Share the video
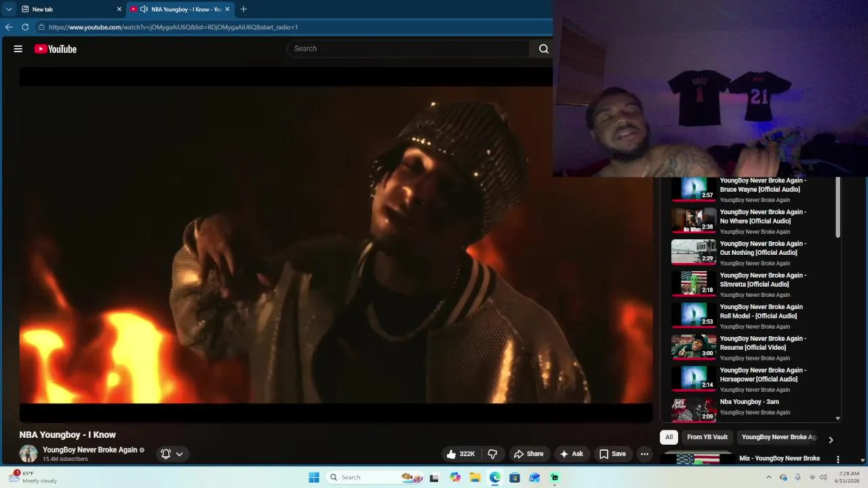Image resolution: width=868 pixels, height=488 pixels. (x=528, y=454)
